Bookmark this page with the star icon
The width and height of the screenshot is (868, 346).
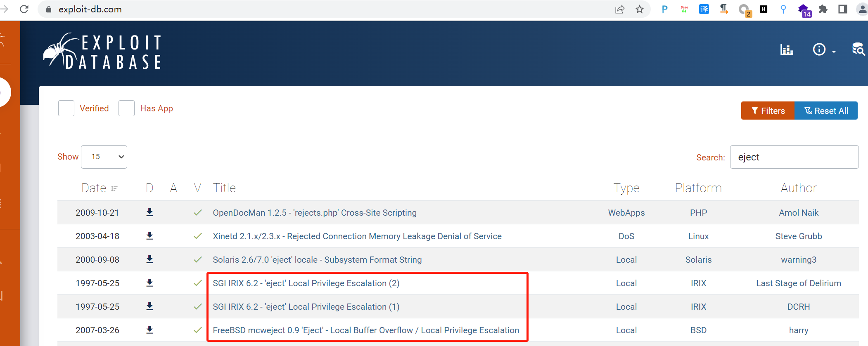640,9
